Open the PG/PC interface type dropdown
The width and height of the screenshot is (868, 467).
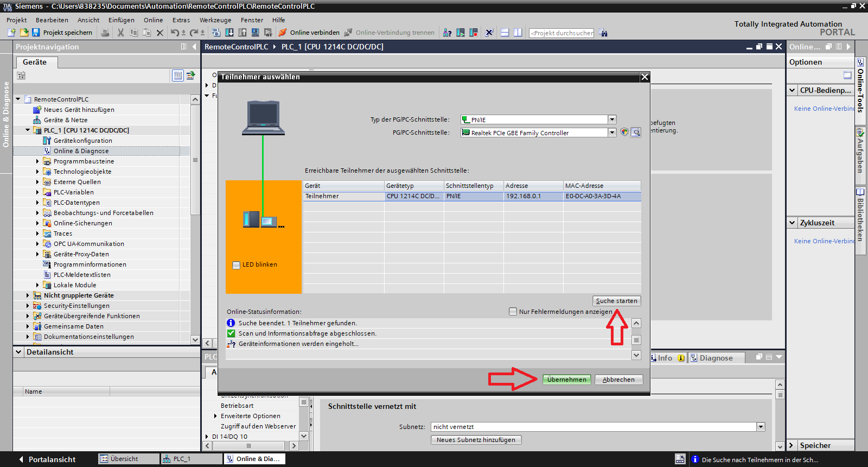click(x=612, y=119)
